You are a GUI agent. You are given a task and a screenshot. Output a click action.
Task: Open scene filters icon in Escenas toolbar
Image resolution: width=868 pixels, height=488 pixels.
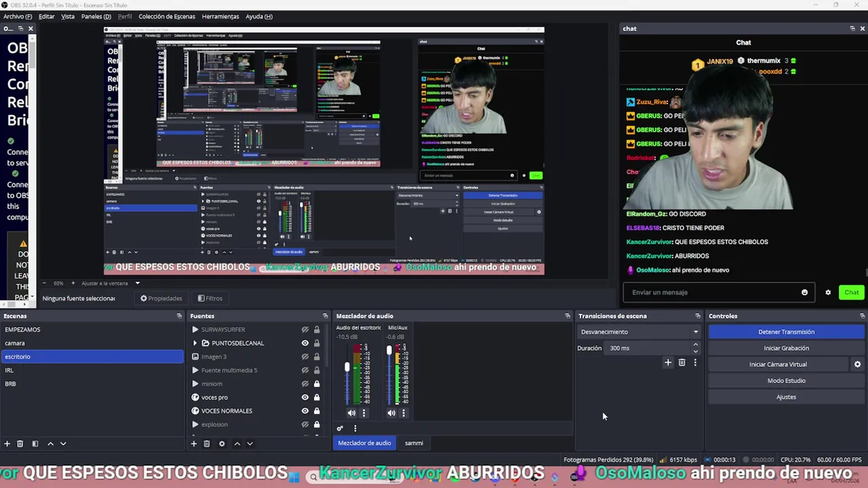(35, 443)
